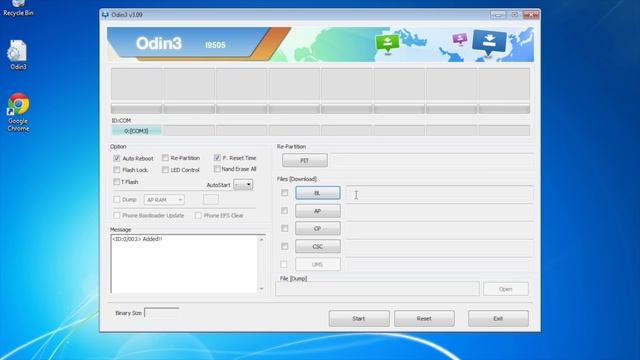Screen dimensions: 640x360
Task: Click the BL file path field
Action: coord(440,194)
